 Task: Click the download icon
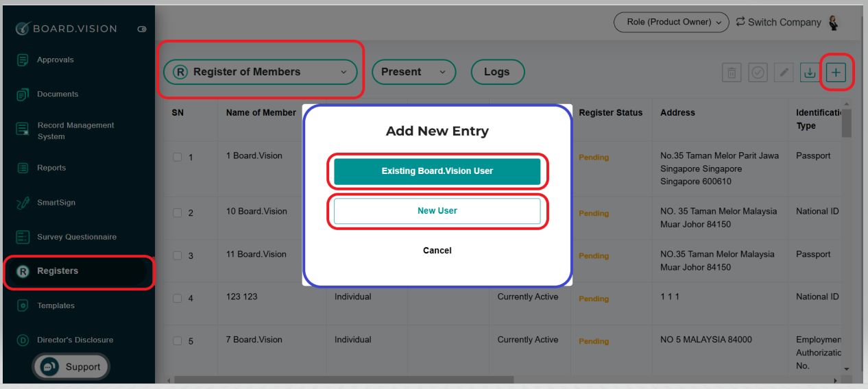click(810, 73)
